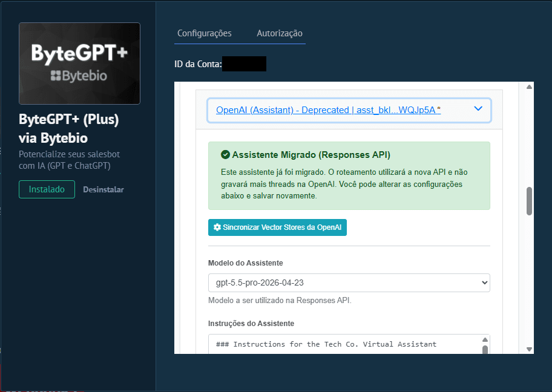
Task: Click the settings panel scroll up arrow
Action: click(529, 87)
